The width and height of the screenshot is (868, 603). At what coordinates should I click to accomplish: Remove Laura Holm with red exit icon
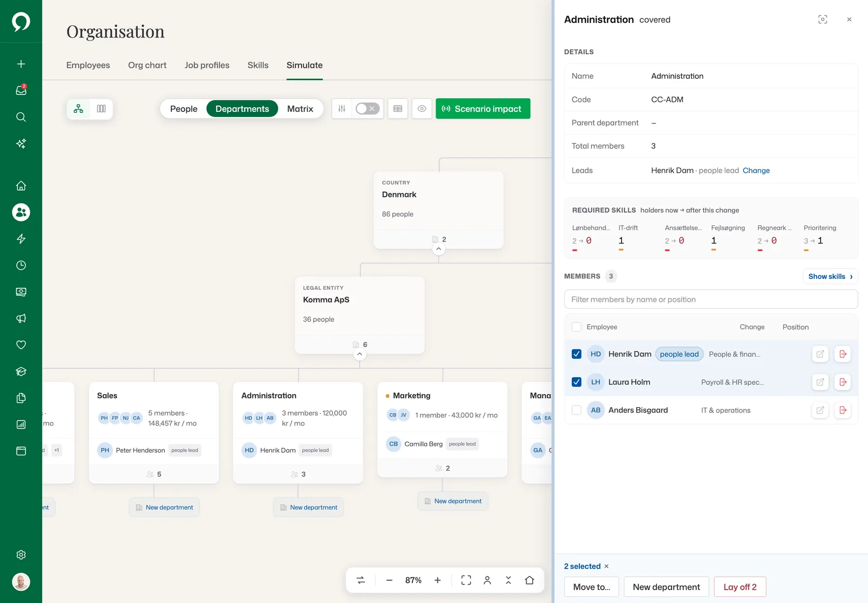pos(843,382)
